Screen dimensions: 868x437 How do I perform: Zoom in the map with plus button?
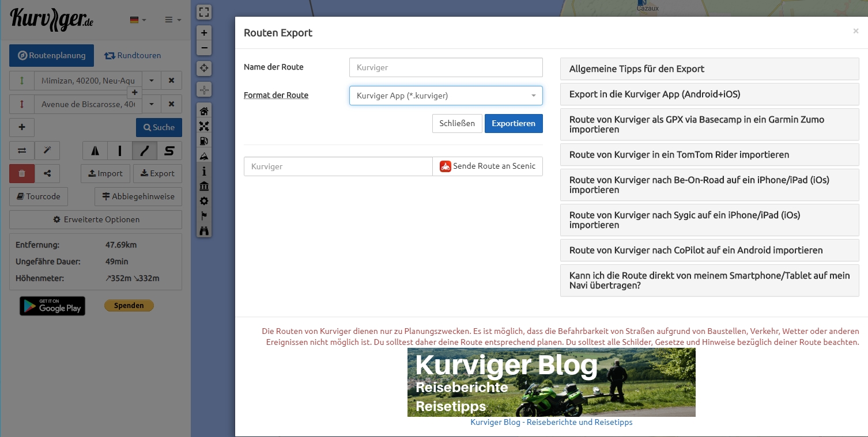pos(204,33)
